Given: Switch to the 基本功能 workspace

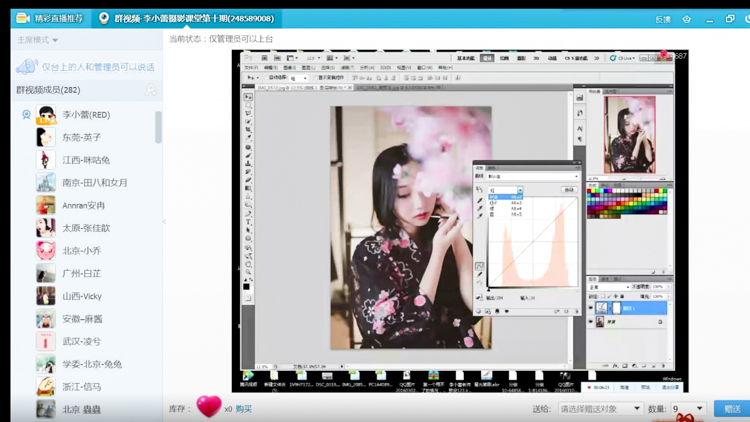Looking at the screenshot, I should (x=465, y=58).
